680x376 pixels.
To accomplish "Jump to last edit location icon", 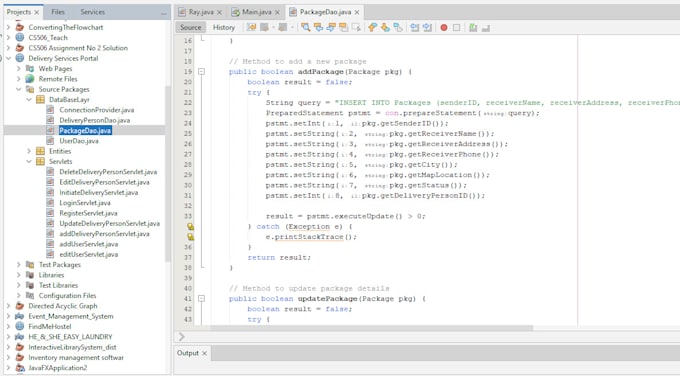I will [x=252, y=27].
